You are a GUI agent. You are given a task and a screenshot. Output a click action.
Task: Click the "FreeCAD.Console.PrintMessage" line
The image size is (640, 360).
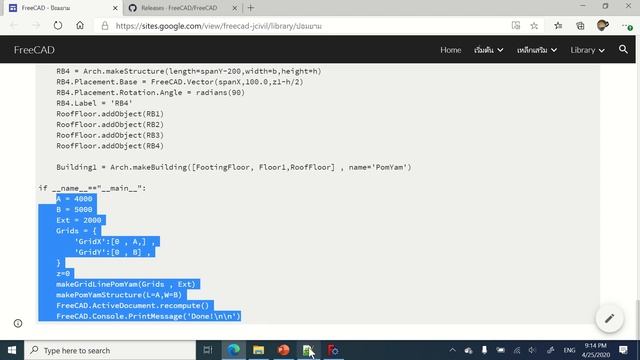click(x=149, y=316)
